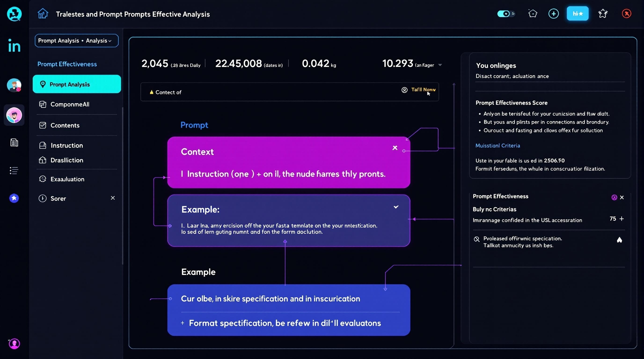The height and width of the screenshot is (359, 644).
Task: Open profile avatar at bottom left
Action: [14, 344]
